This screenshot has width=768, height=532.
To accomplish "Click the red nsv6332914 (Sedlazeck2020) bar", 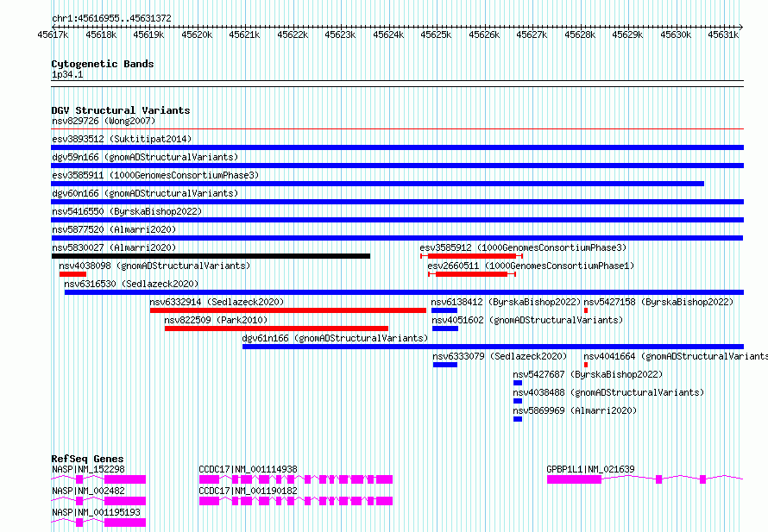I will [288, 310].
